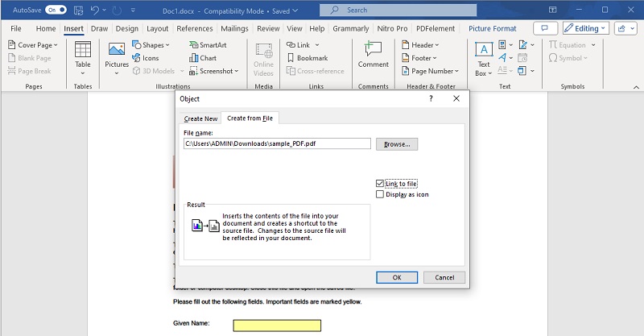Click the Quick Parts icon
This screenshot has width=644, height=336.
coord(502,44)
